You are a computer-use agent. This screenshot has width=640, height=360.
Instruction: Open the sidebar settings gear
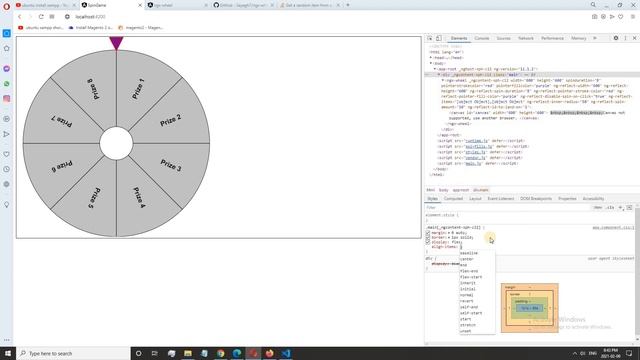[x=7, y=184]
